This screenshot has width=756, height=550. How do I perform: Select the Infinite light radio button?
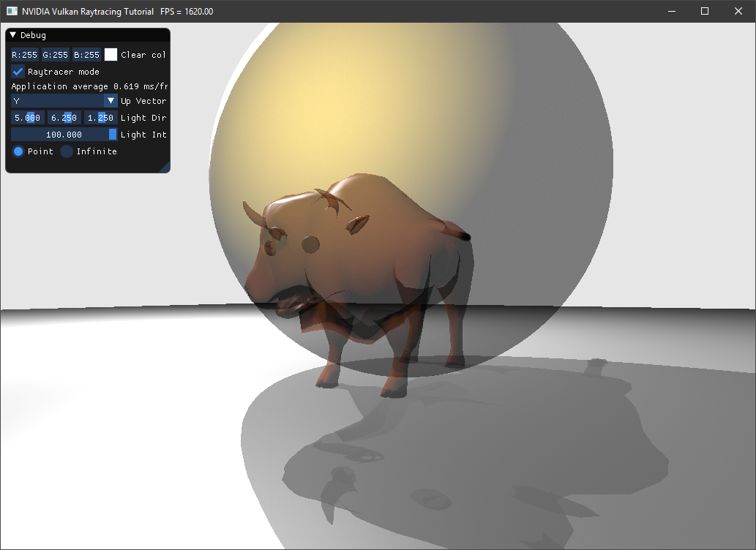[x=67, y=151]
